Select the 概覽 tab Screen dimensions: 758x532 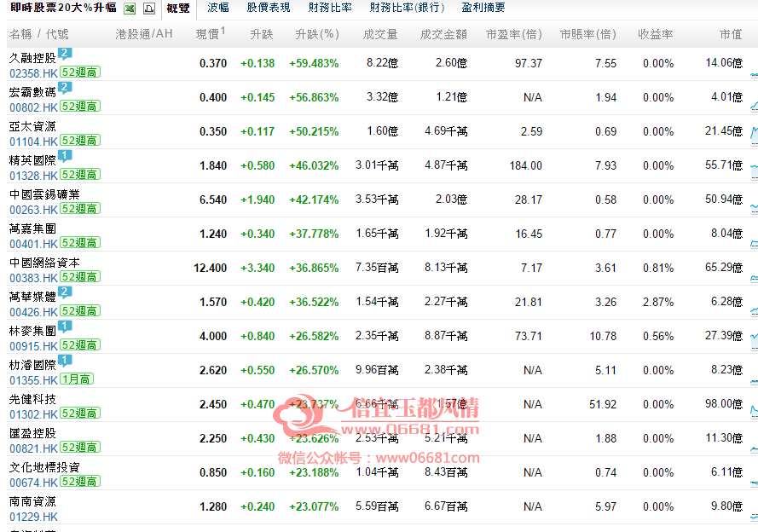click(178, 9)
